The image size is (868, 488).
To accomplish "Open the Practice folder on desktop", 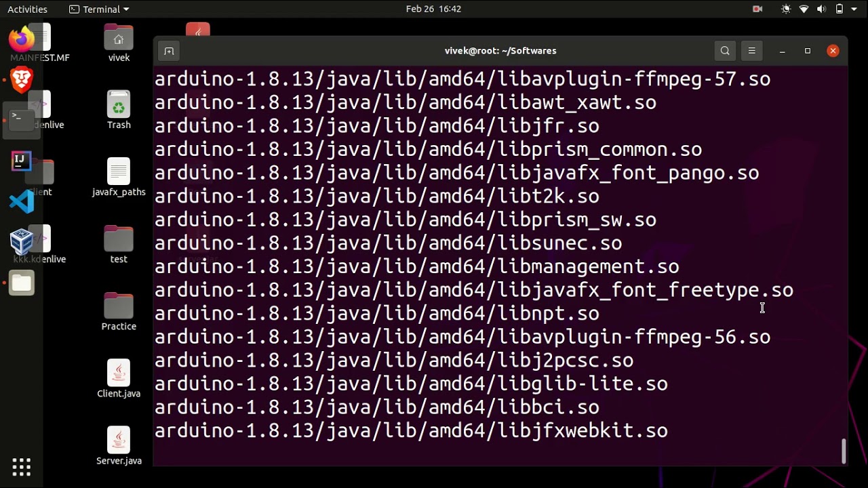I will [119, 312].
